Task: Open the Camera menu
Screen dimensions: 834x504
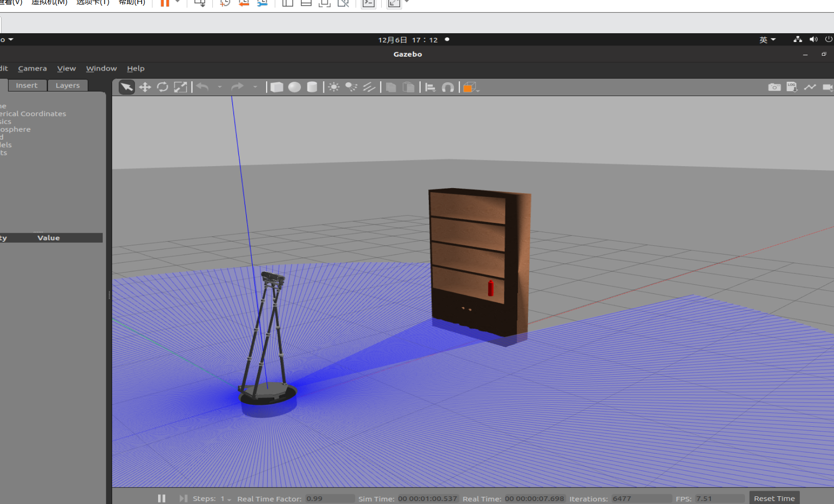Action: click(32, 68)
